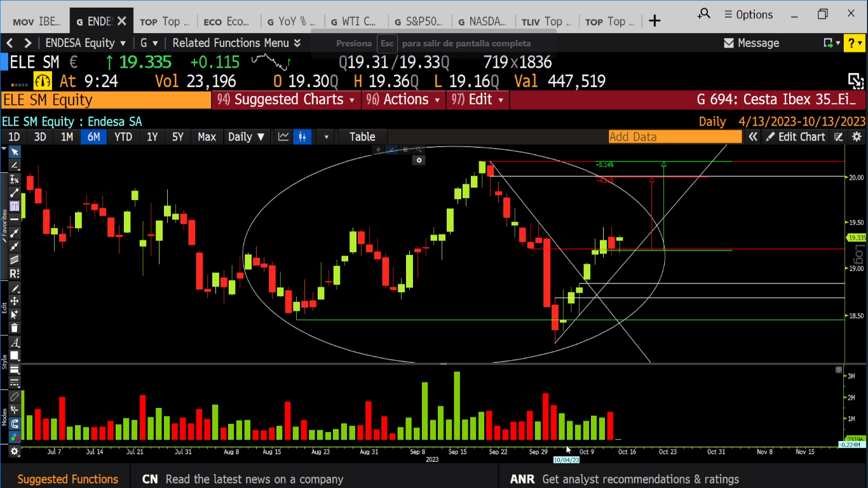Switch to the ECO tab
The height and width of the screenshot is (488, 868).
227,22
